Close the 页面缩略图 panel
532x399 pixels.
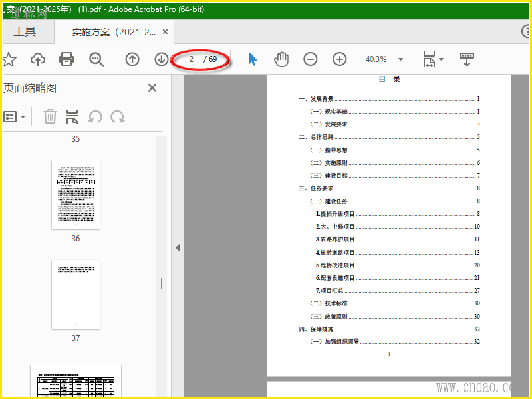pyautogui.click(x=152, y=88)
